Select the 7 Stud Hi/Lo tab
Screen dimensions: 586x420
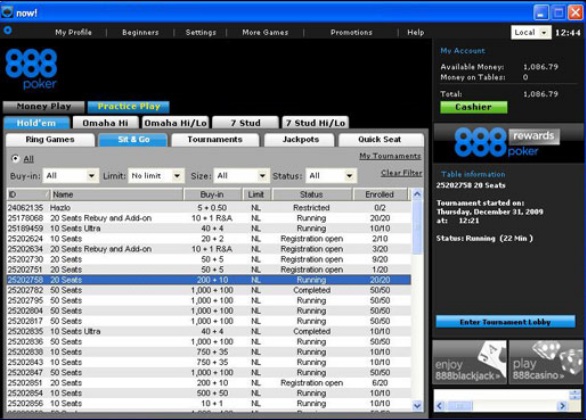(x=315, y=123)
